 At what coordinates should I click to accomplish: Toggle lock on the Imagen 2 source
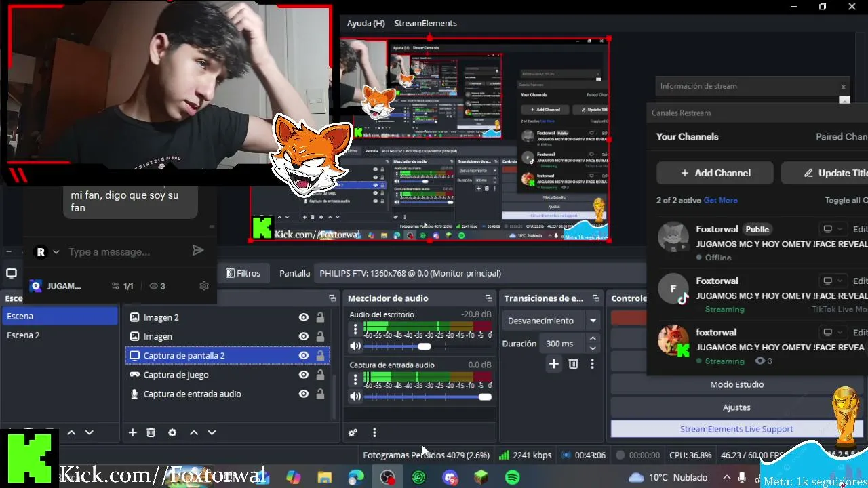point(320,317)
